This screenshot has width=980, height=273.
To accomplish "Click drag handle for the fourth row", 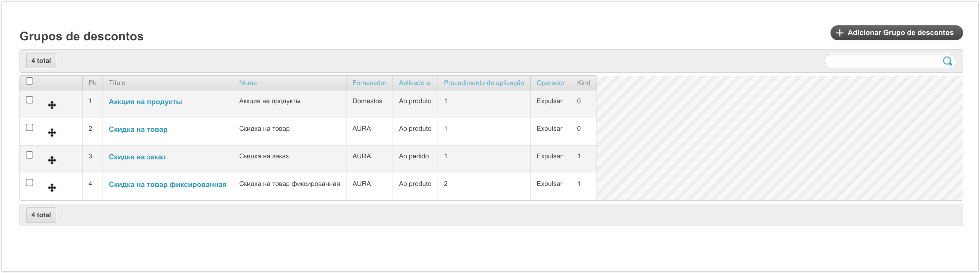I will pos(52,188).
